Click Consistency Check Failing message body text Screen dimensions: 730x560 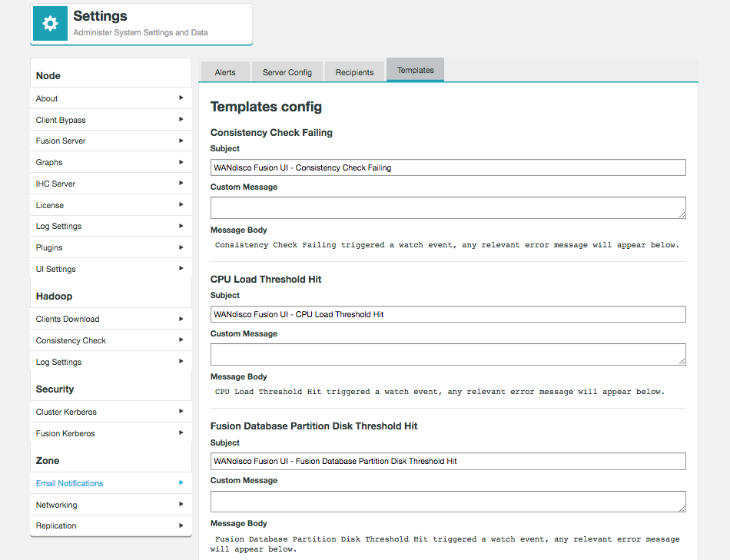point(447,245)
